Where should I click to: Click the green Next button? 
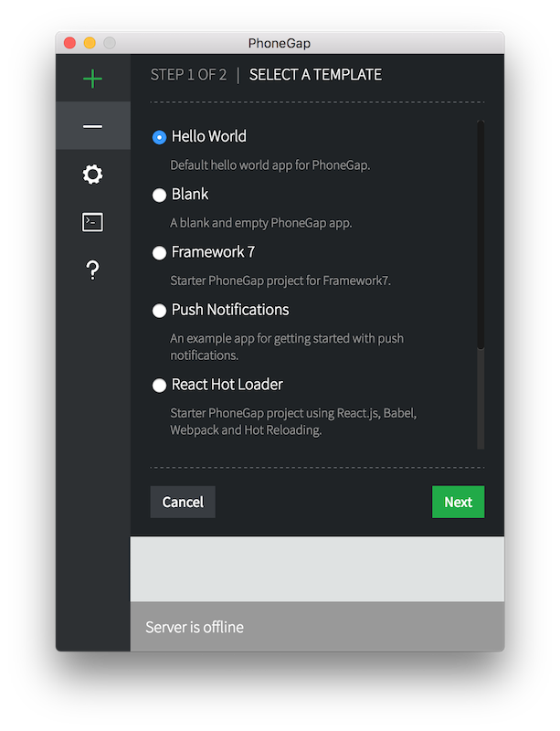[x=458, y=502]
